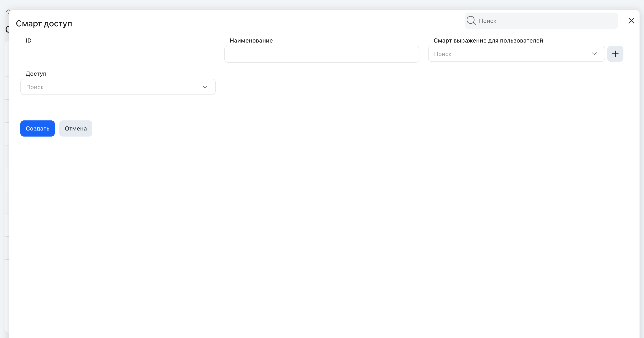Expand the Смарт выражение для пользователей dropdown arrow
Image resolution: width=644 pixels, height=338 pixels.
pyautogui.click(x=594, y=54)
